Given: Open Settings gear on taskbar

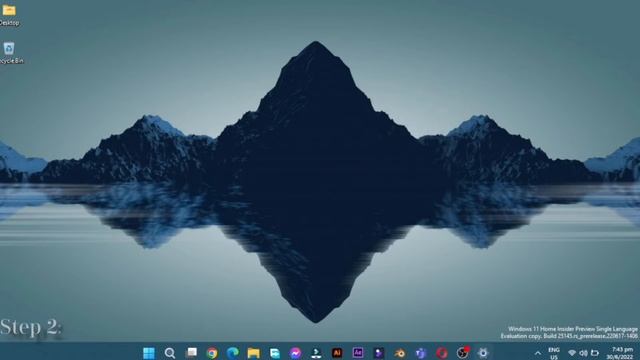Looking at the screenshot, I should coord(483,353).
